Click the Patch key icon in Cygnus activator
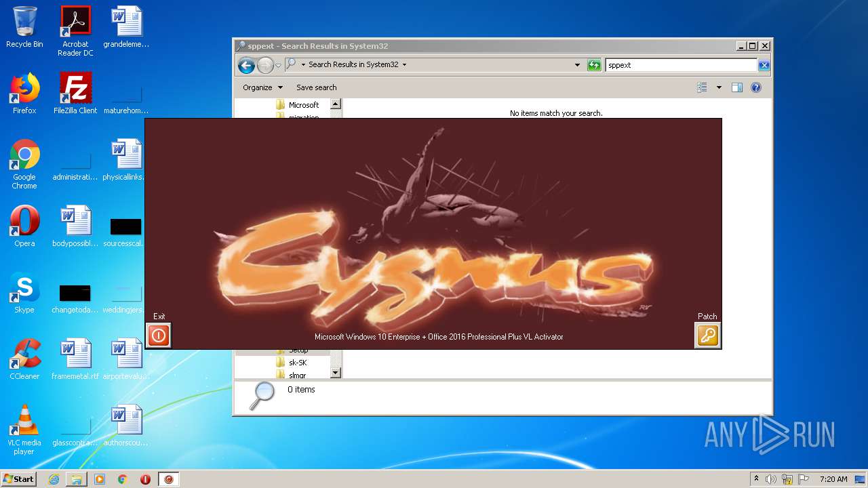Screen dimensions: 868x488 (x=707, y=335)
